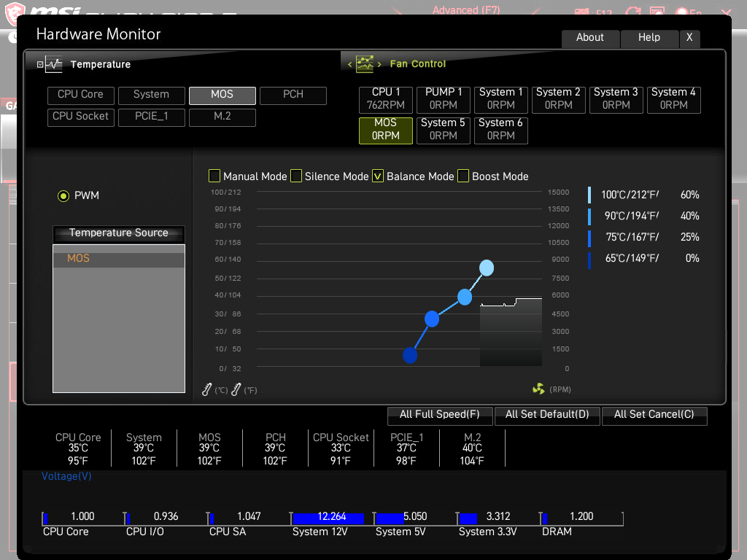Enable Manual Mode checkbox

point(214,176)
